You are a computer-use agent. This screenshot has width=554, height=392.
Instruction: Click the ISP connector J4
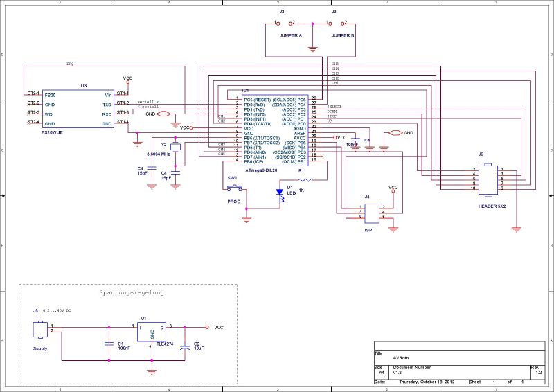[372, 212]
